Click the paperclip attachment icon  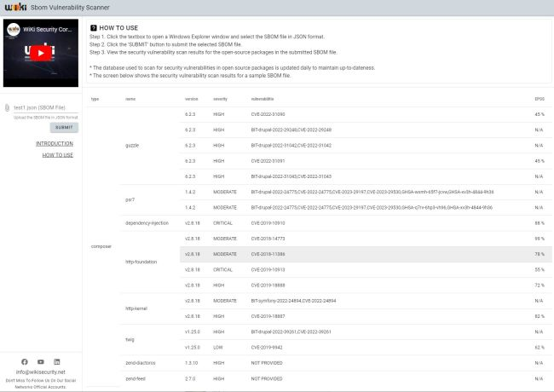point(8,107)
